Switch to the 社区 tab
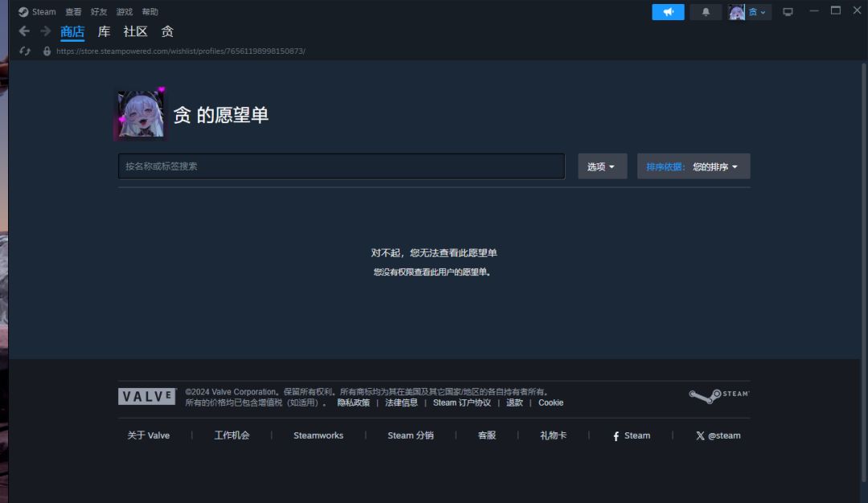 click(x=135, y=31)
